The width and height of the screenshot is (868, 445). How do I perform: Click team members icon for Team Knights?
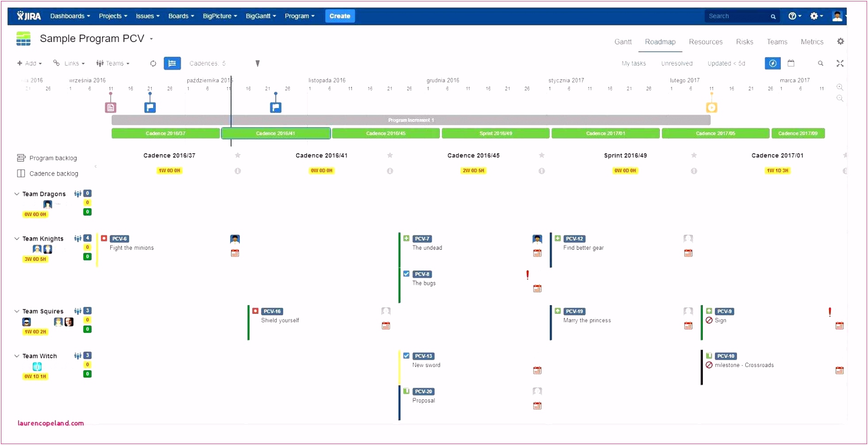click(77, 238)
